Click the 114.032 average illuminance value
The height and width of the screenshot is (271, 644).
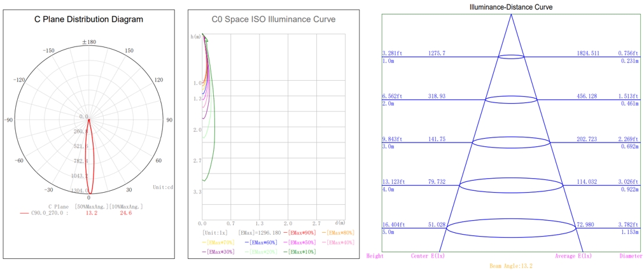coord(587,182)
